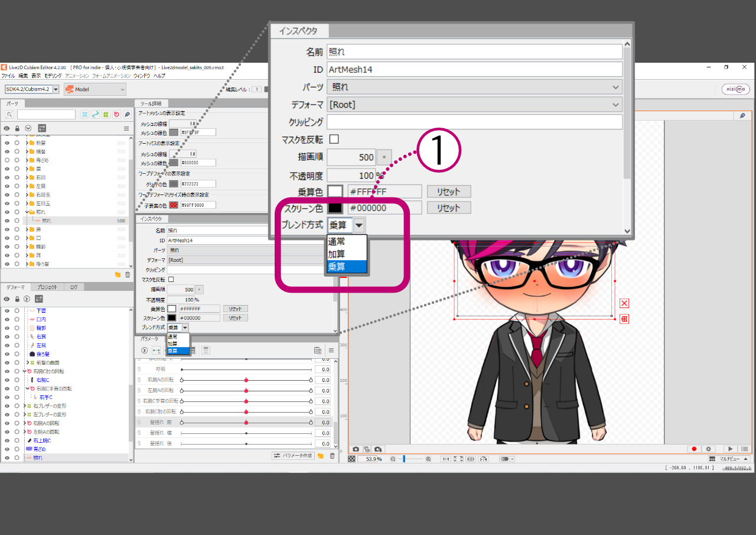Screen dimensions: 756x535
Task: Select the ツール詳細 tab
Action: pos(151,103)
